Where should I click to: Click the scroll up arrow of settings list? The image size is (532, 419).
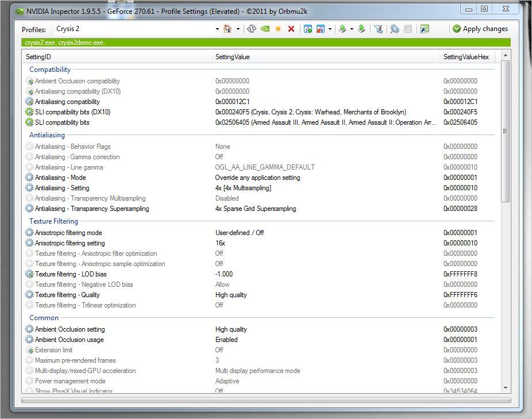(506, 55)
